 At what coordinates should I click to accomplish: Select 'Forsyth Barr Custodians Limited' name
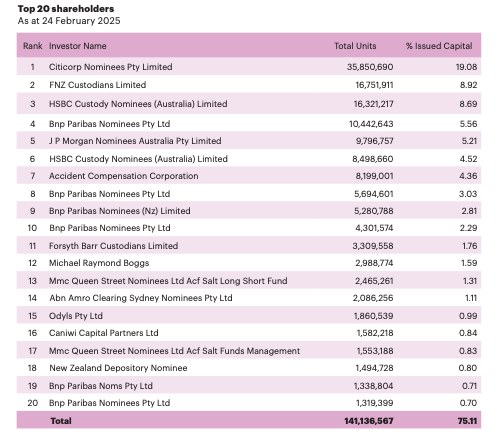(113, 246)
